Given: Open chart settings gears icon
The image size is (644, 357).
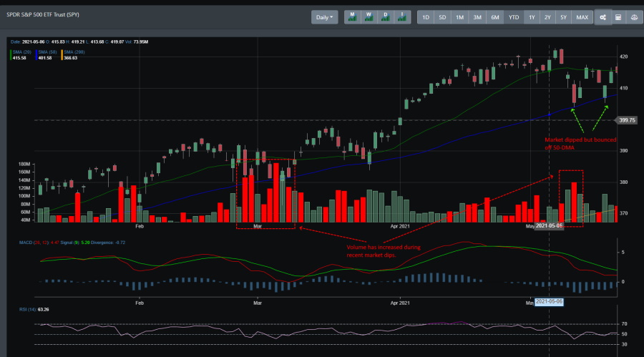Looking at the screenshot, I should click(603, 17).
